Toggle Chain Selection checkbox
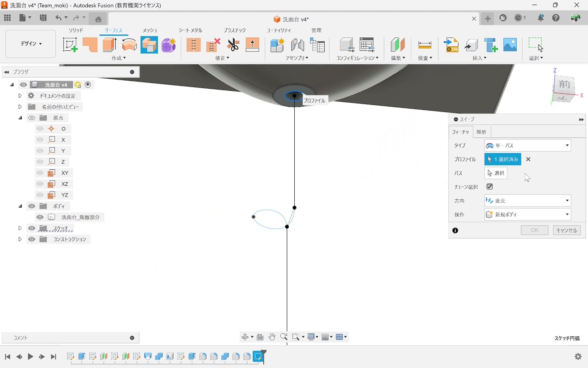This screenshot has width=588, height=368. 490,187
